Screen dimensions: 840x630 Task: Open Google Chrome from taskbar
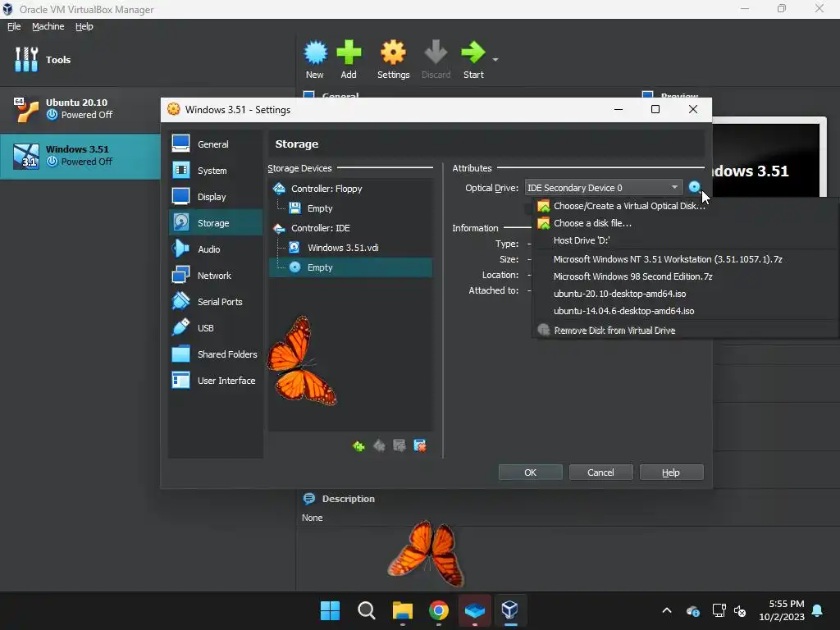point(438,610)
